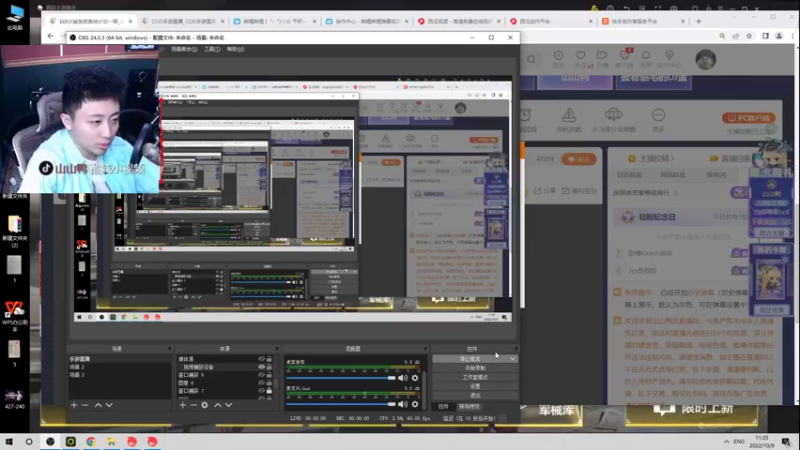800x450 pixels.
Task: Open 工具 menu in OBS
Action: [x=212, y=49]
